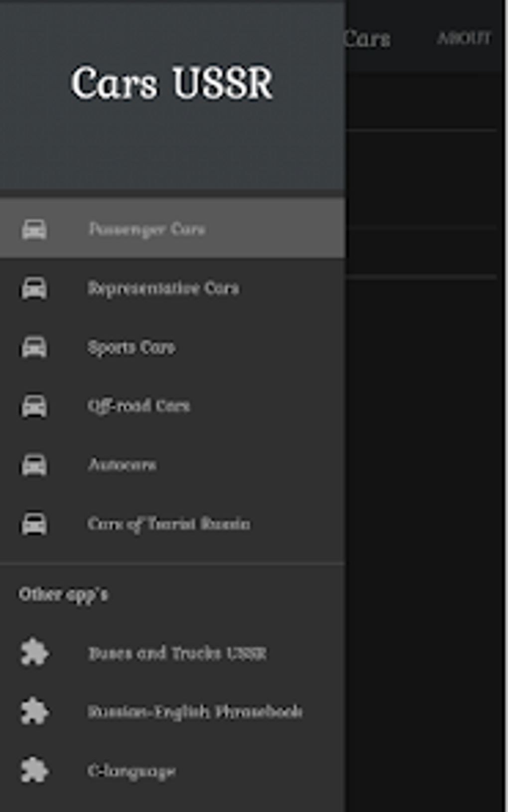Viewport: 508px width, 812px height.
Task: Go to the Sports Cars section
Action: tap(131, 347)
